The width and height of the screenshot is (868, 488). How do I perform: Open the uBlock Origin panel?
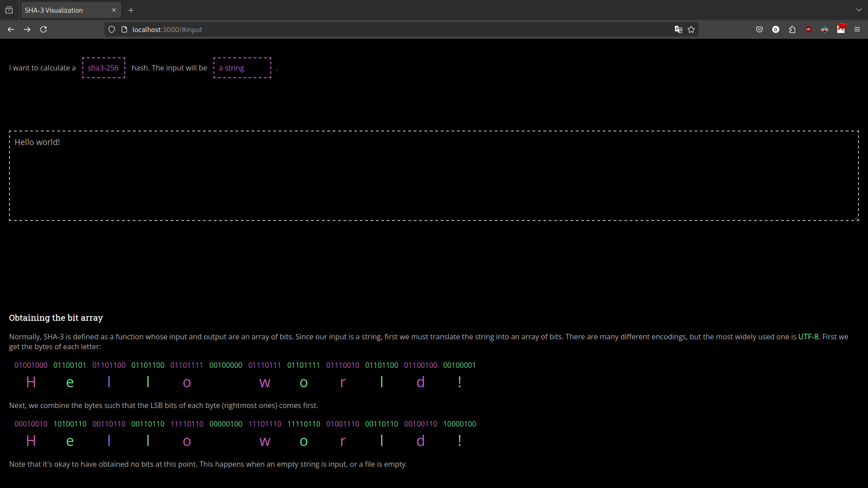click(808, 29)
